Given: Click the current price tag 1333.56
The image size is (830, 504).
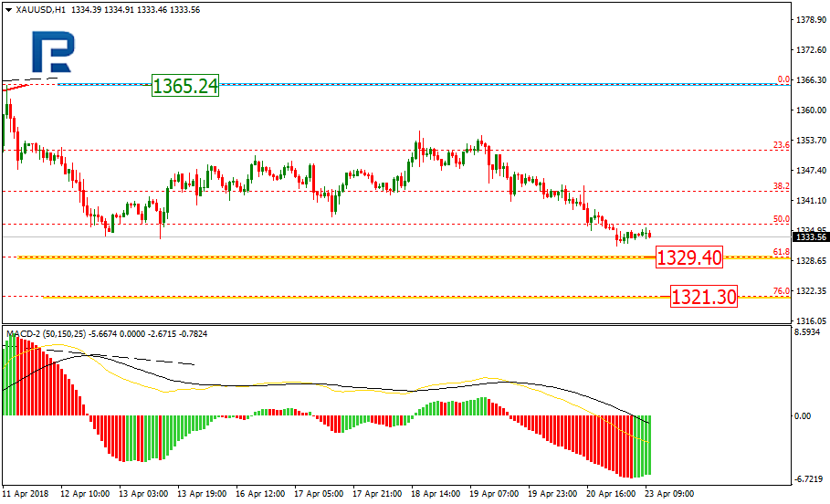Looking at the screenshot, I should tap(811, 237).
